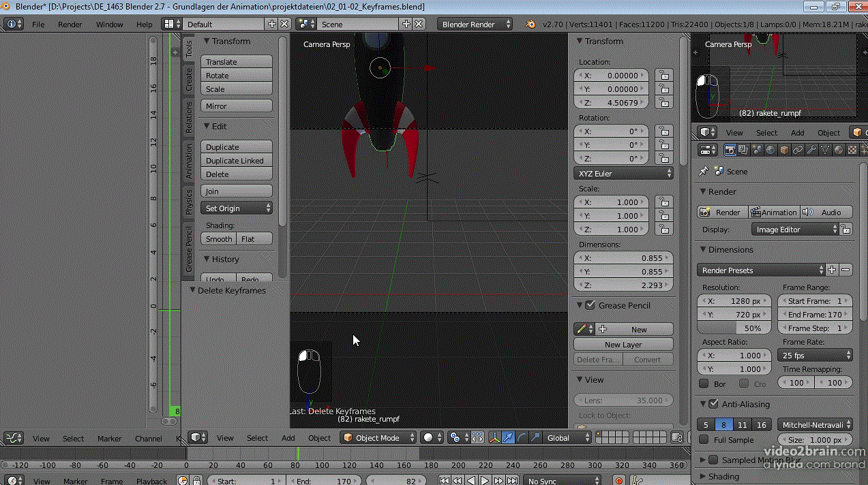Open the Render properties tab
The width and height of the screenshot is (868, 485).
click(x=730, y=150)
